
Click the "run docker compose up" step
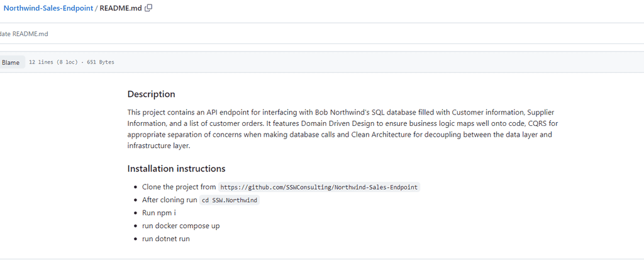pyautogui.click(x=180, y=226)
